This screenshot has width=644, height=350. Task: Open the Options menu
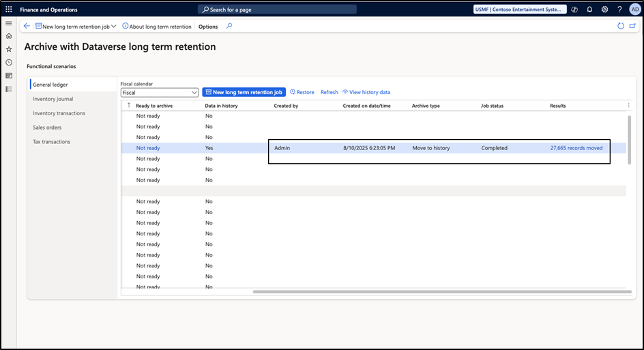tap(208, 27)
